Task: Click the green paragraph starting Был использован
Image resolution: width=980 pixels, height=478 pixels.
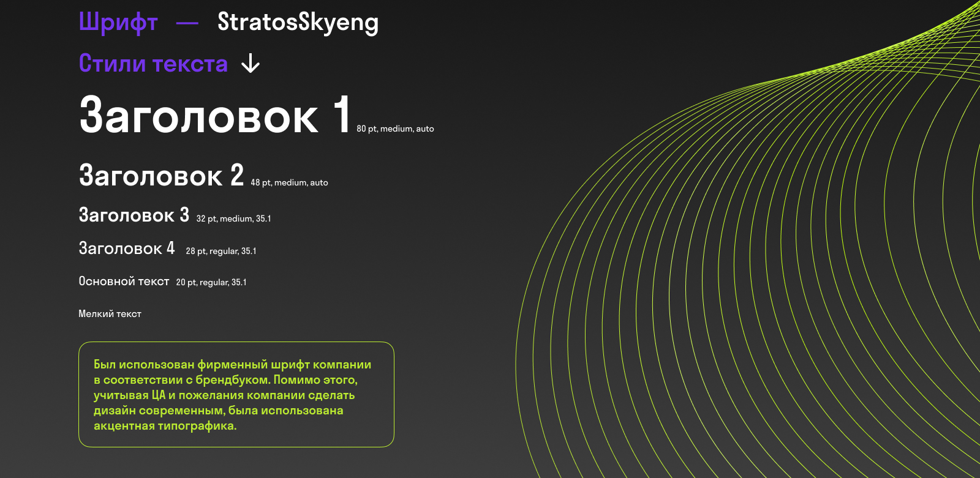Action: 233,395
